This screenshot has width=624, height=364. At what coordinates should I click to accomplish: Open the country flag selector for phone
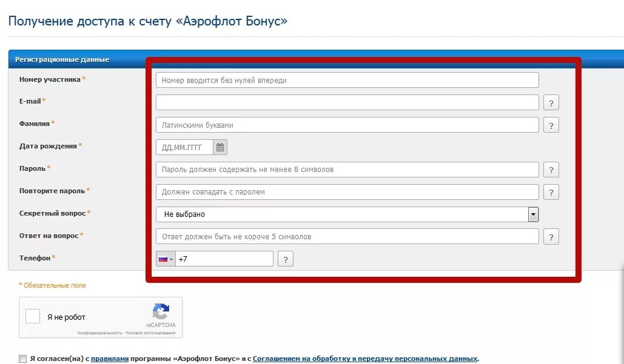pos(166,259)
